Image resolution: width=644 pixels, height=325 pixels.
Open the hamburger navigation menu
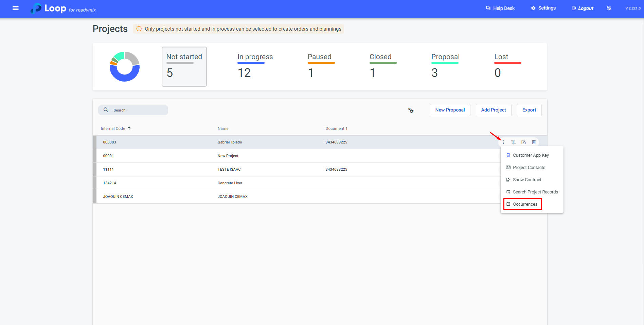pos(16,8)
